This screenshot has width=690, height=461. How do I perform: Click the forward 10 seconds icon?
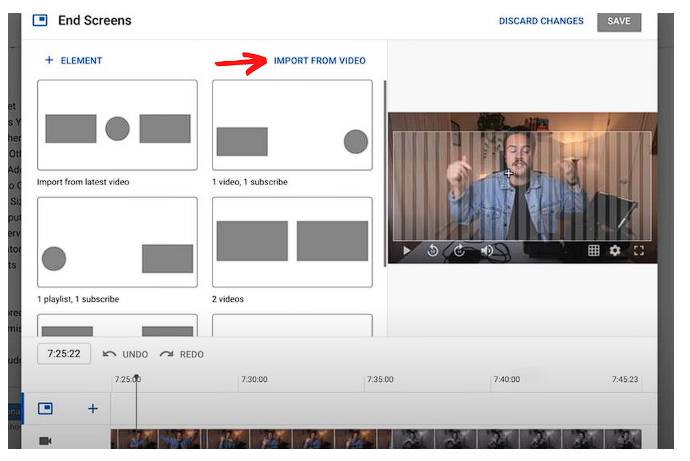(x=459, y=251)
